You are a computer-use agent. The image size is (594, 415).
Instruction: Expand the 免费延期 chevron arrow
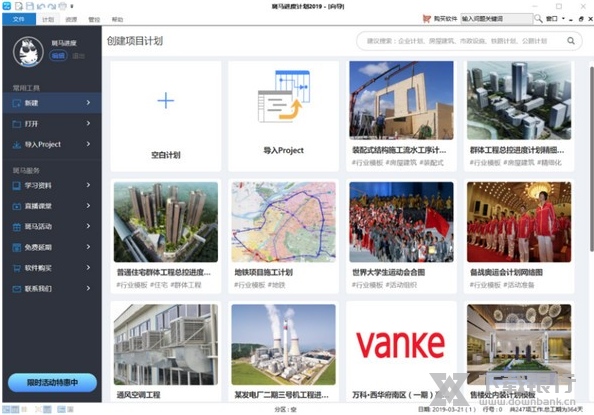[88, 247]
